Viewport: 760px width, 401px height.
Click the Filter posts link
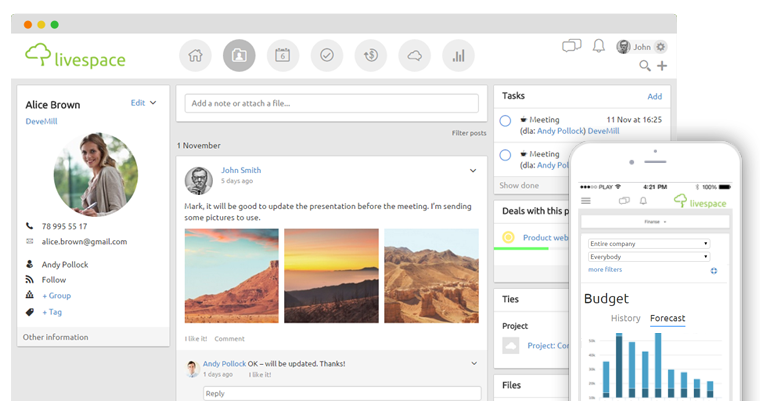(x=469, y=133)
